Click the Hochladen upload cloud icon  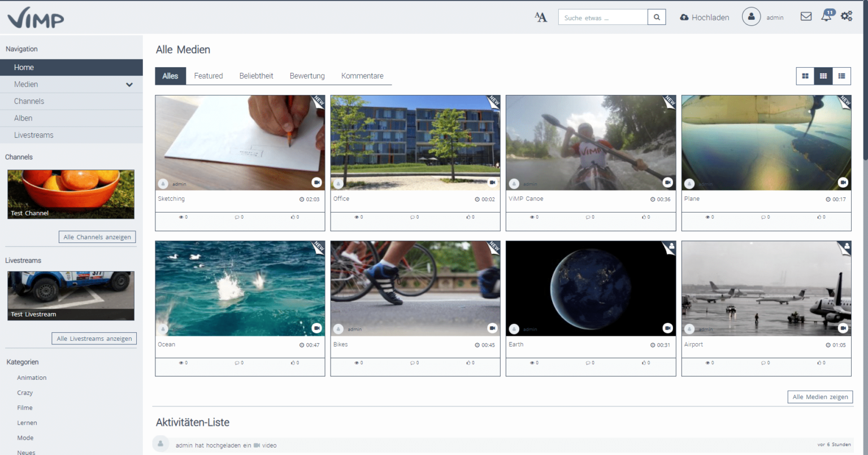(x=683, y=17)
